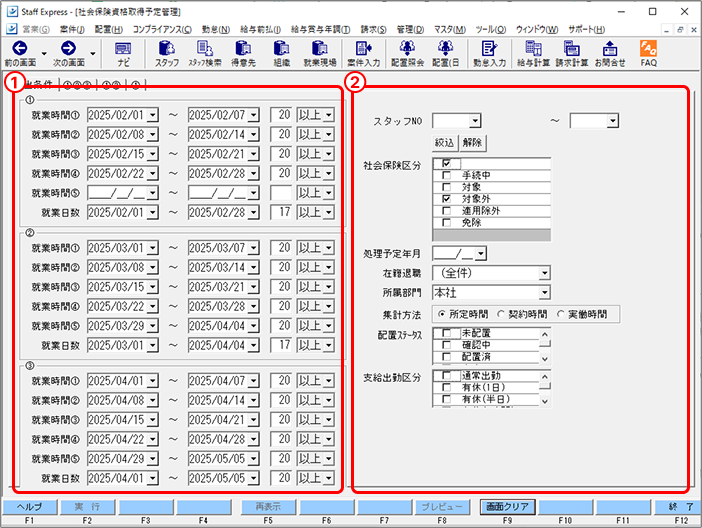This screenshot has width=702, height=528.
Task: Click the 画面クリア F9 button
Action: [x=507, y=507]
